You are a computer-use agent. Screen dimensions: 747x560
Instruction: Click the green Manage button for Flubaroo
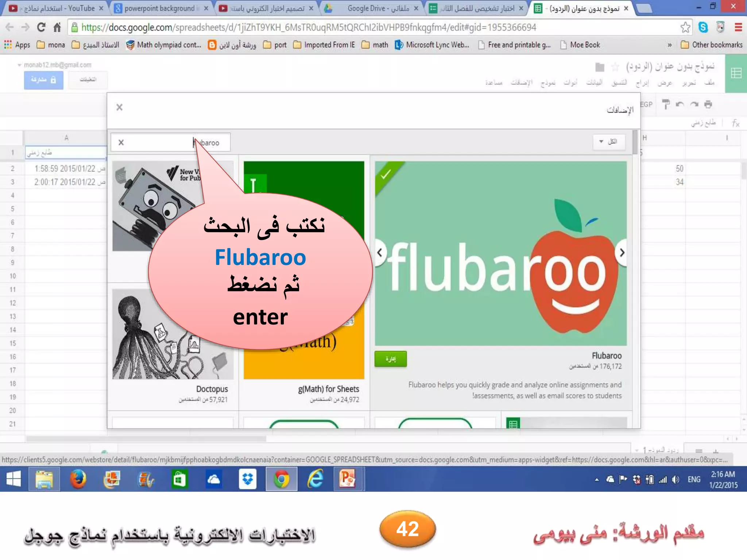click(x=390, y=359)
